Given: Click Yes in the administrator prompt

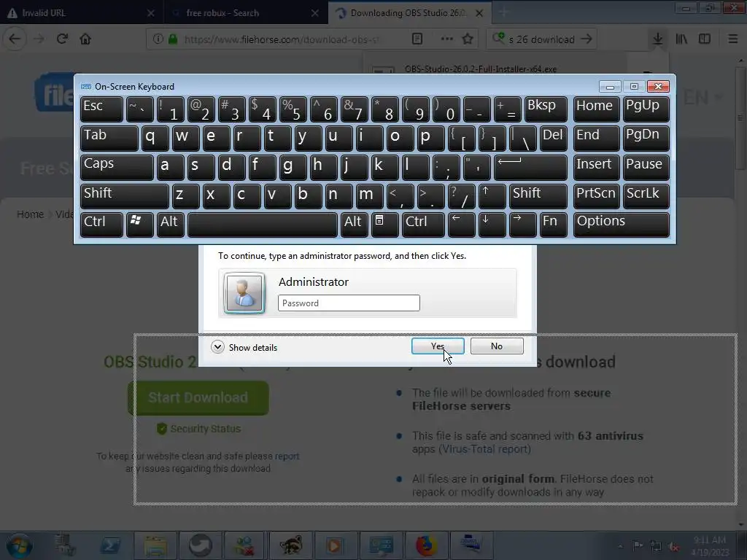Looking at the screenshot, I should click(x=438, y=346).
